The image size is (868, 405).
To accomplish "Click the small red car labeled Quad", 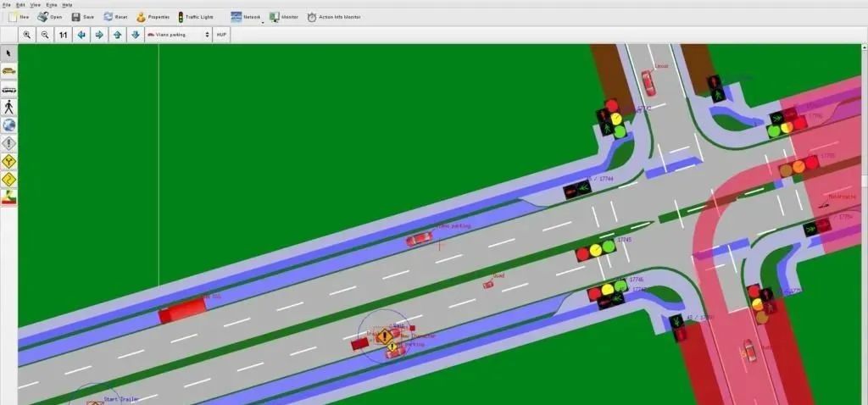I will point(487,285).
